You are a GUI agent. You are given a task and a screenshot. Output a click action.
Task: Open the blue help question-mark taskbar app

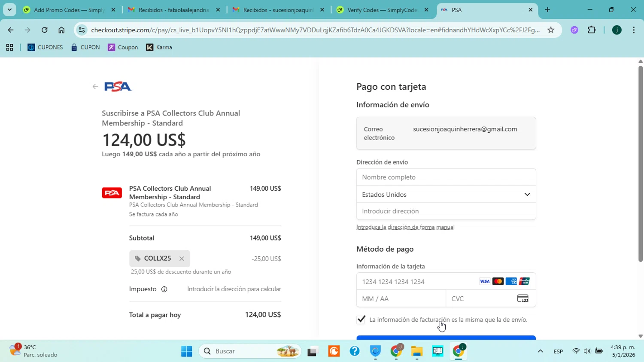pos(355,351)
